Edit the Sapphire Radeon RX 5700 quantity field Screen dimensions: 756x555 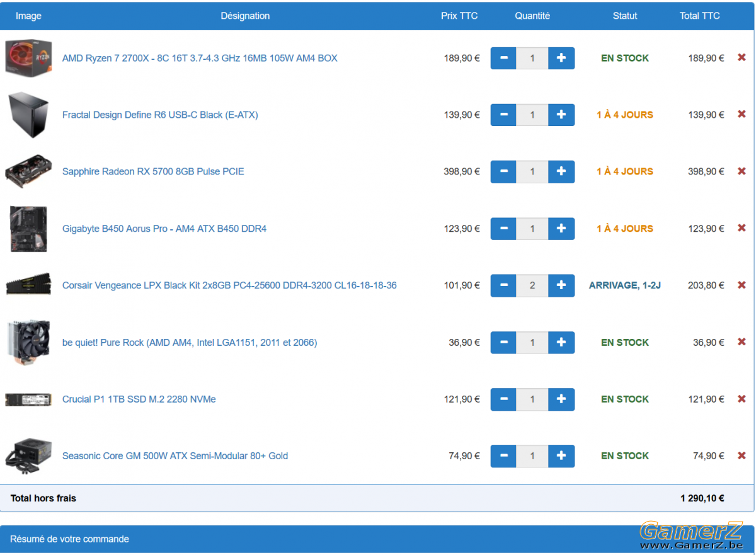532,171
